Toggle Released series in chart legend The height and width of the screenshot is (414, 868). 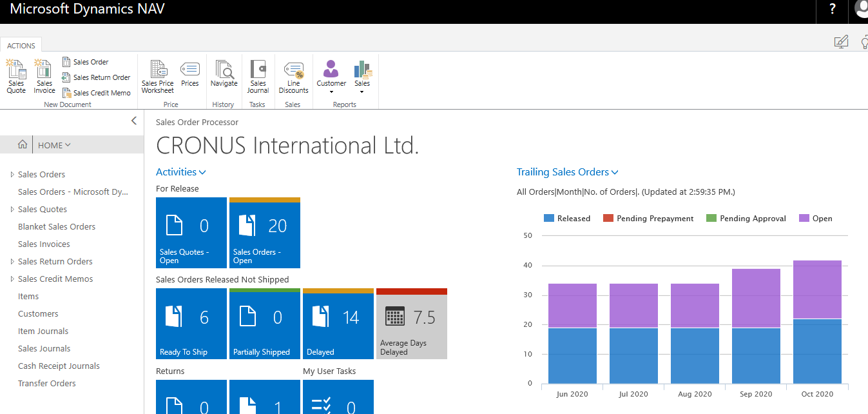[567, 219]
